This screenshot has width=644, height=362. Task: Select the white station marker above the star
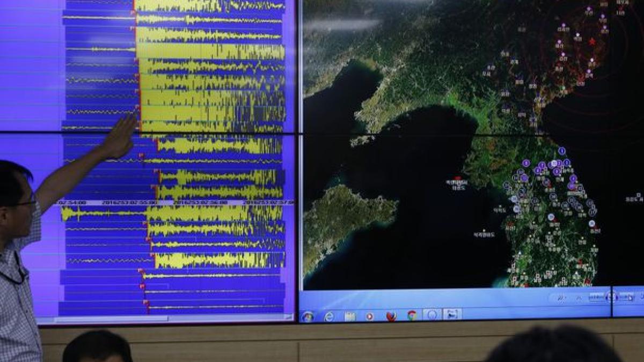tap(577, 35)
